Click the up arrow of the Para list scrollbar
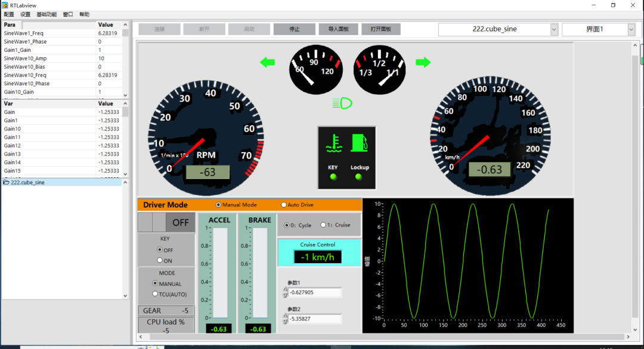The image size is (644, 349). click(125, 24)
